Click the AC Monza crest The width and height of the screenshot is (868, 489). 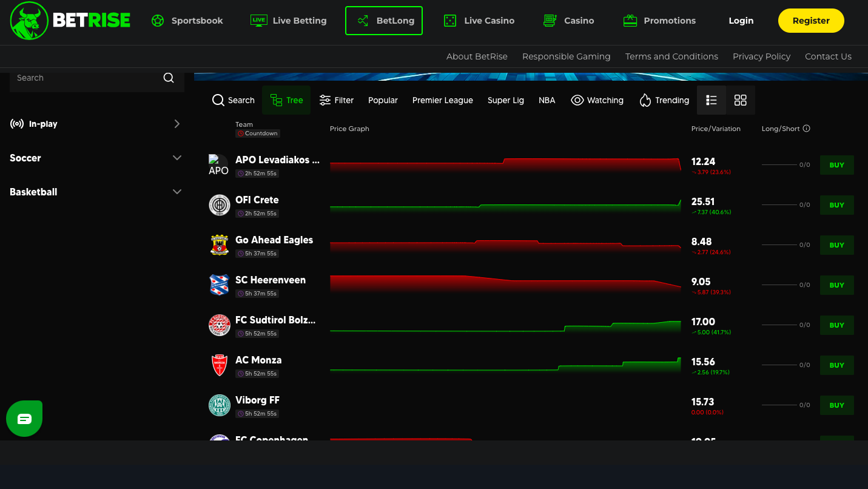coord(220,365)
